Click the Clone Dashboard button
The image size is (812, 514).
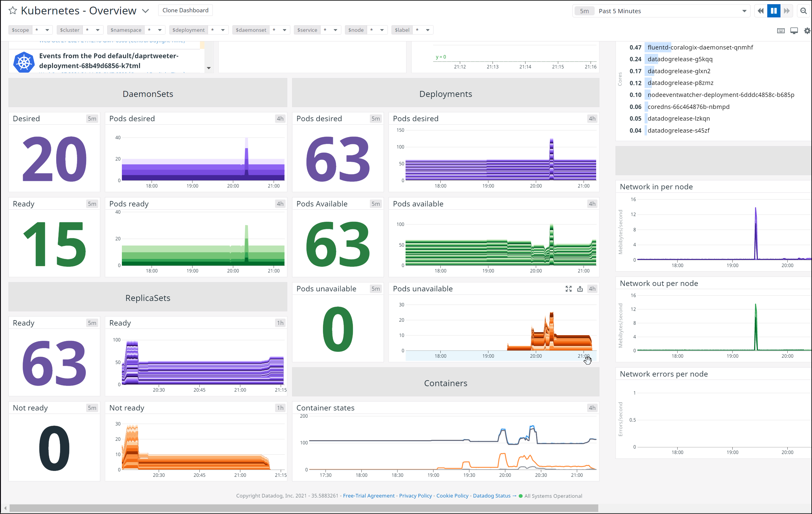185,11
